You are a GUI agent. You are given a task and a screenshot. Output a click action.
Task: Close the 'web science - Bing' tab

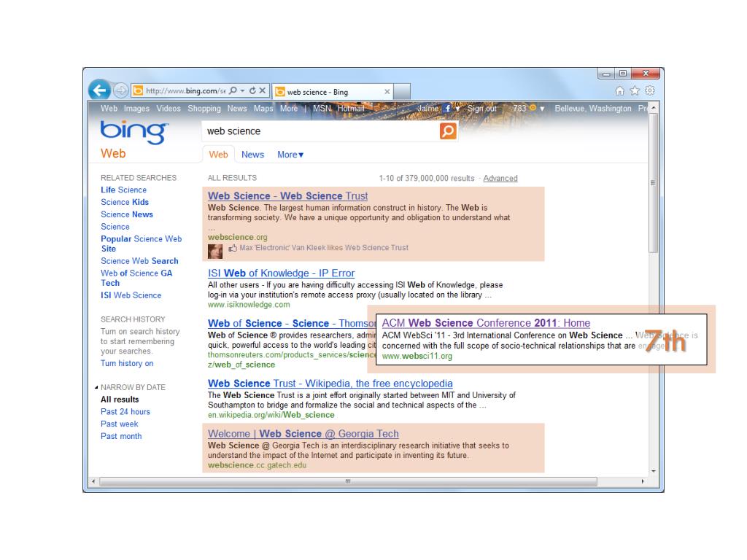(387, 91)
